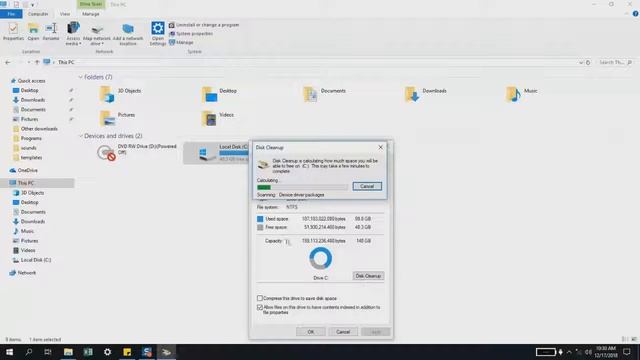This screenshot has height=360, width=640.
Task: Click the Drive C usage donut chart
Action: (x=320, y=258)
